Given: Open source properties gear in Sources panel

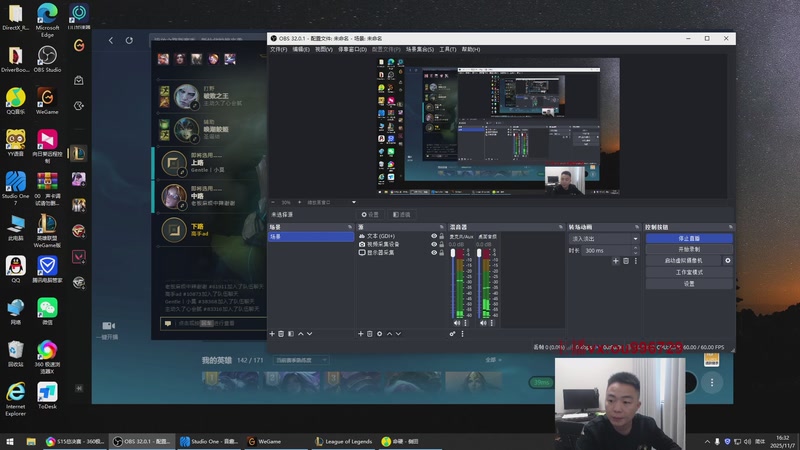Looking at the screenshot, I should 380,334.
